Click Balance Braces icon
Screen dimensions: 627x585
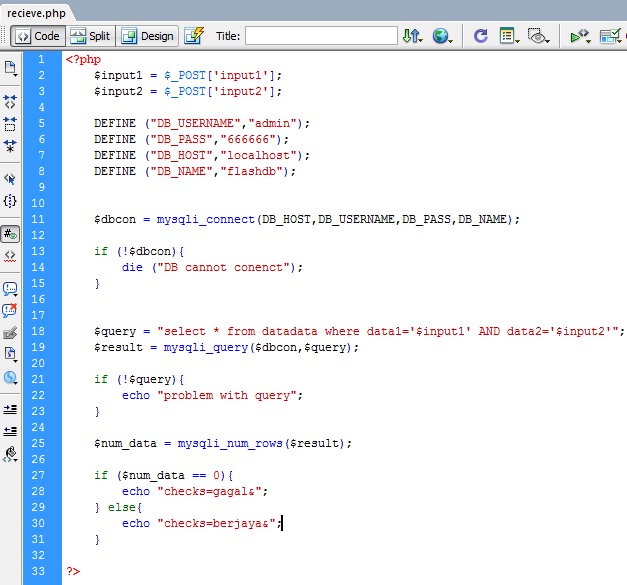[10, 201]
